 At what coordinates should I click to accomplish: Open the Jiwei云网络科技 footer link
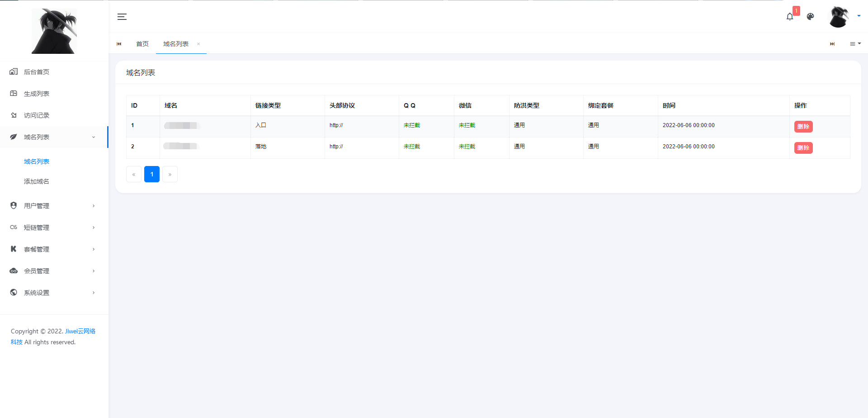(x=80, y=331)
